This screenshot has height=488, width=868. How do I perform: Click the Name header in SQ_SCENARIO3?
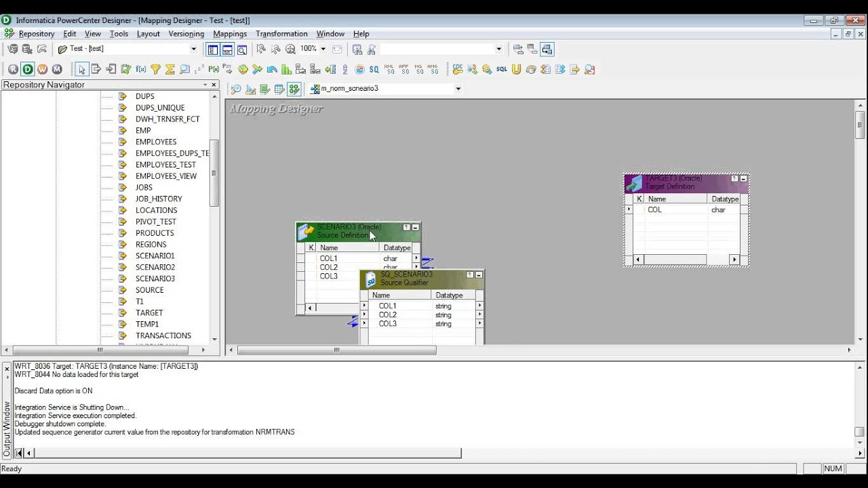(400, 296)
